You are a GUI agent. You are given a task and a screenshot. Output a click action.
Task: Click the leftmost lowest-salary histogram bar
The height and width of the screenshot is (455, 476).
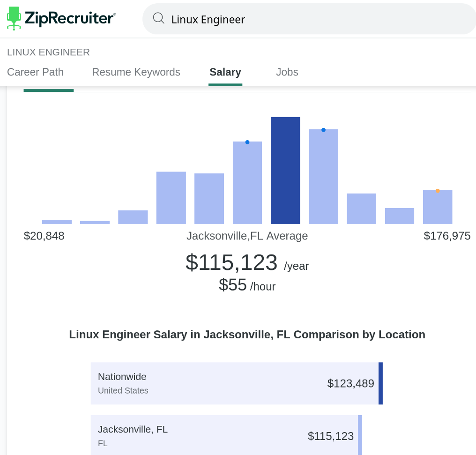tap(57, 222)
